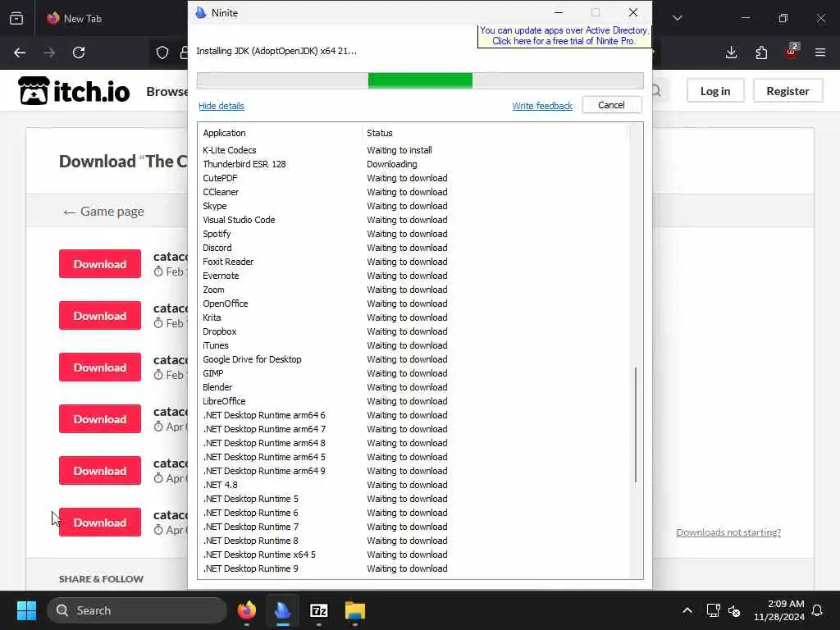The height and width of the screenshot is (630, 840).
Task: Click last Download button near SHARE & FOLLOW
Action: tap(100, 523)
